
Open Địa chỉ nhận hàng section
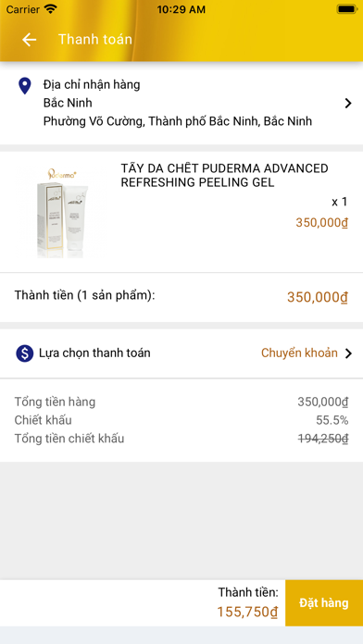point(181,103)
